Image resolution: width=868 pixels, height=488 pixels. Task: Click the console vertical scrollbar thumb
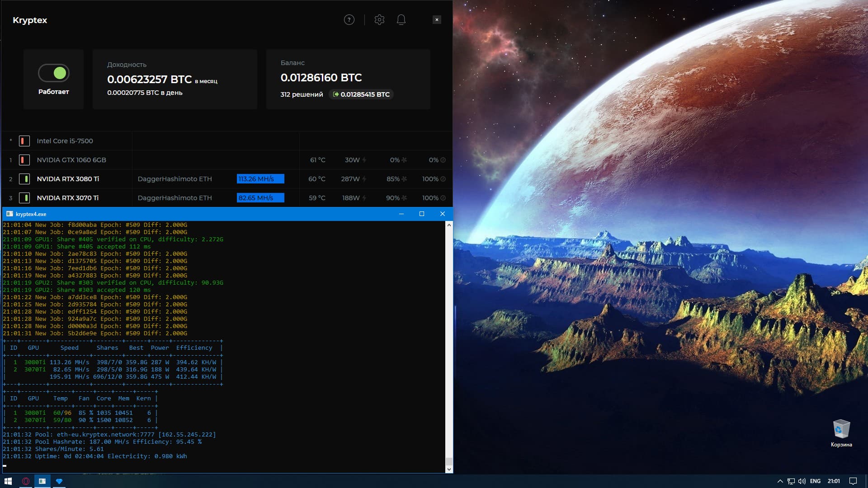click(x=449, y=461)
